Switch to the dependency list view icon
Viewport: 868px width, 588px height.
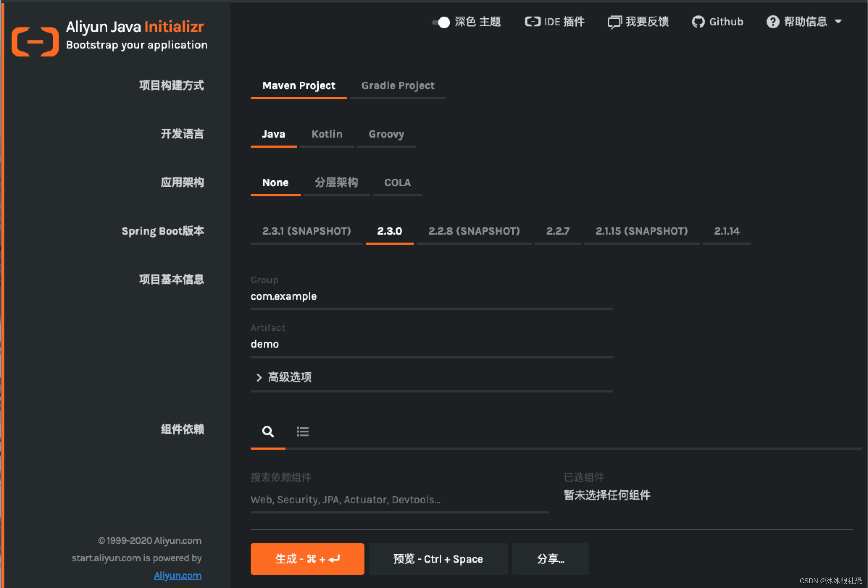[x=302, y=432]
